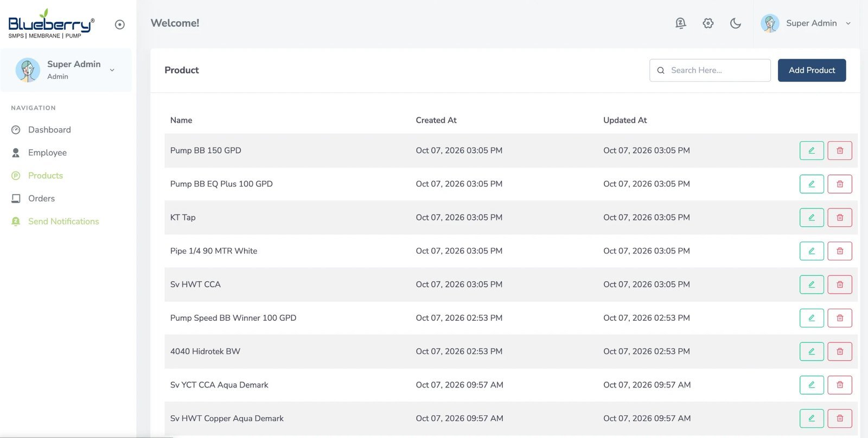Select the KT Tap product name
The image size is (868, 438).
[x=183, y=218]
